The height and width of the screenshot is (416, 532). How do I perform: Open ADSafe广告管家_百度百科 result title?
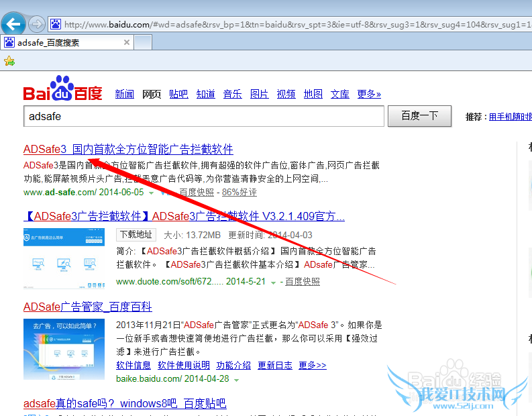(x=87, y=307)
